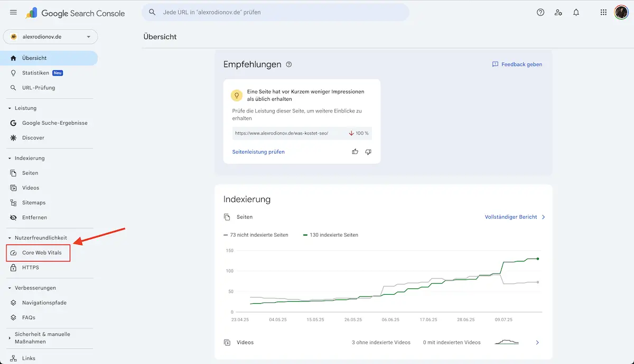
Task: Open the HTTPS report
Action: tap(49, 268)
